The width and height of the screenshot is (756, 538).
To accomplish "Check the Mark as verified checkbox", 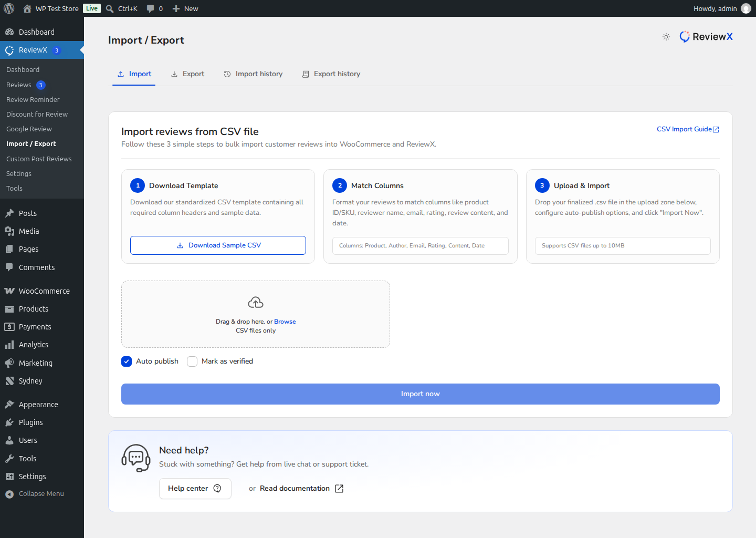I will click(x=192, y=361).
